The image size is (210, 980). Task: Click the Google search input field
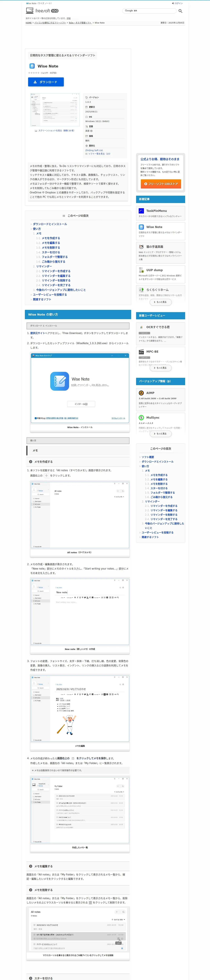point(149,11)
